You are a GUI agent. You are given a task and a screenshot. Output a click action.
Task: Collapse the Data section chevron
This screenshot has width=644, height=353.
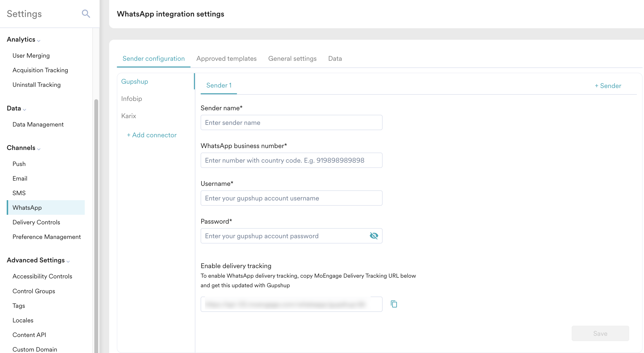point(24,110)
